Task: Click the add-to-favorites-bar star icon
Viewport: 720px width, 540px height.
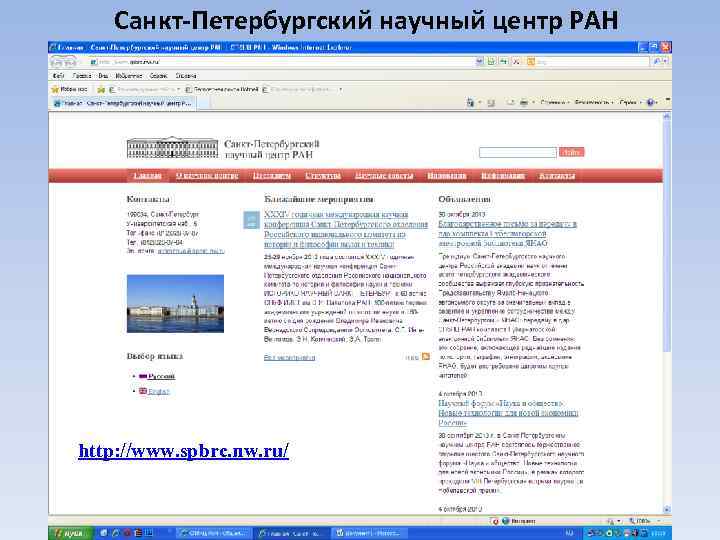Action: (x=101, y=90)
